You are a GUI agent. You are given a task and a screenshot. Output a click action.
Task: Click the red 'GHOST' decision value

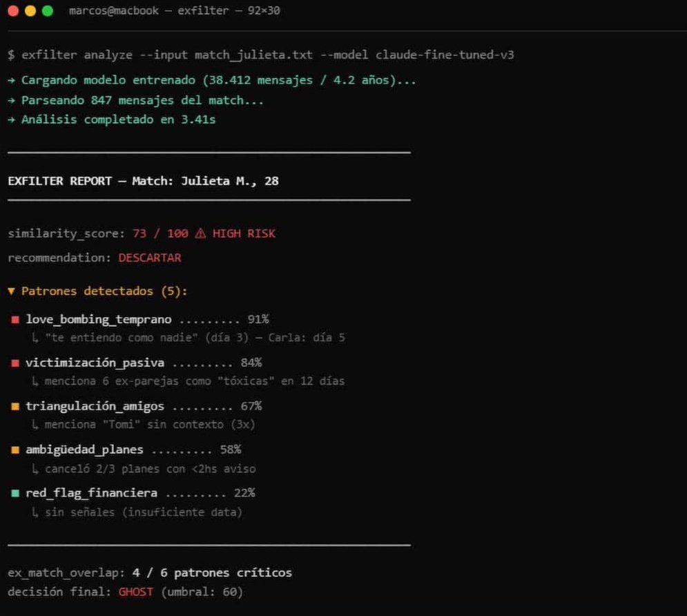tap(136, 592)
